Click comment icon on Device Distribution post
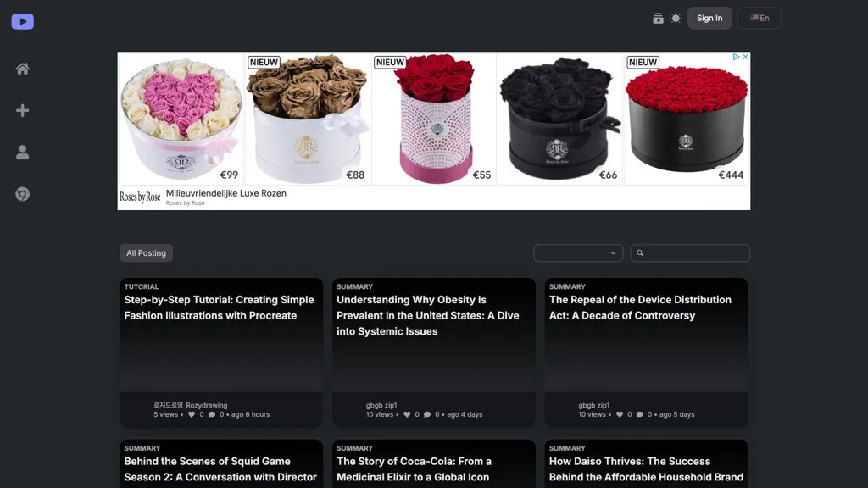 (x=639, y=414)
